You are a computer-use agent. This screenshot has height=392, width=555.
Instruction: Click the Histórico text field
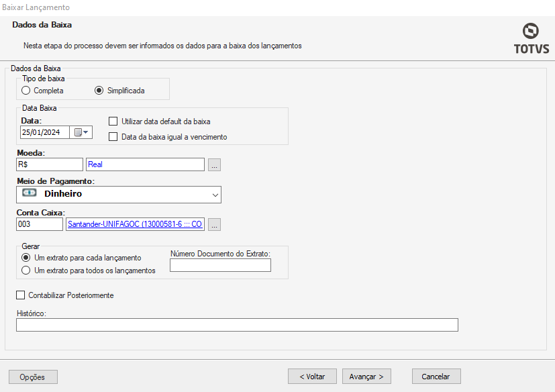click(237, 325)
